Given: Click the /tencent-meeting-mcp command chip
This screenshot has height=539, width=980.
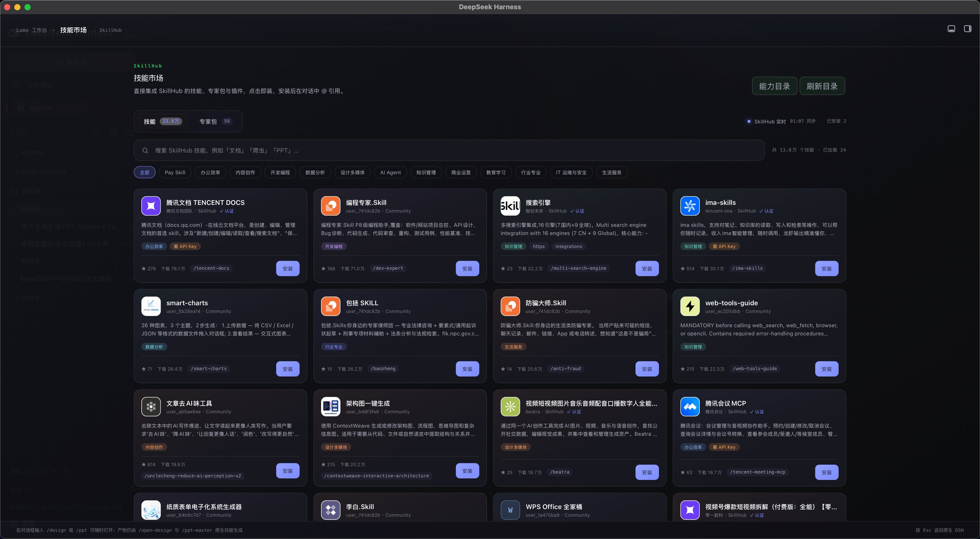Looking at the screenshot, I should [x=758, y=472].
